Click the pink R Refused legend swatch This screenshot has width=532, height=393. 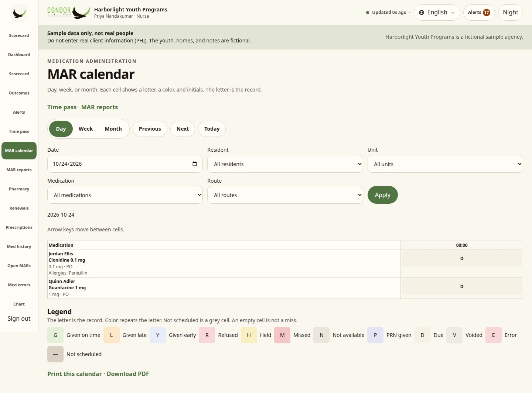pos(207,335)
